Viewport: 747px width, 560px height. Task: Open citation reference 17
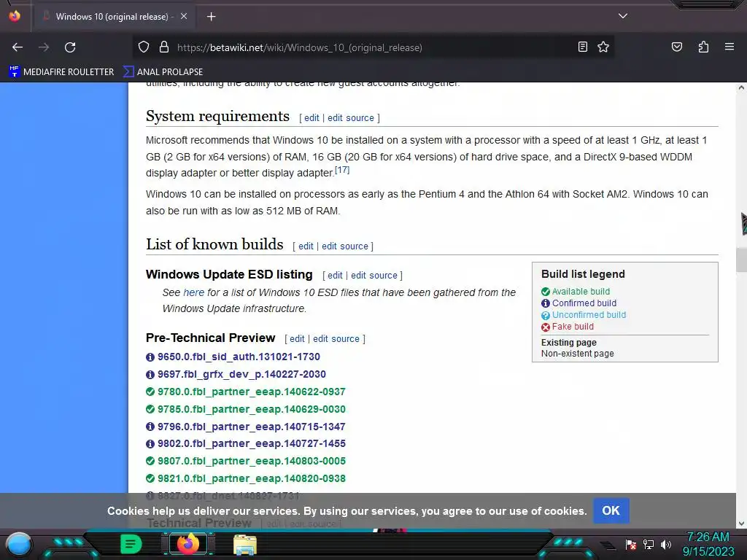coord(342,169)
